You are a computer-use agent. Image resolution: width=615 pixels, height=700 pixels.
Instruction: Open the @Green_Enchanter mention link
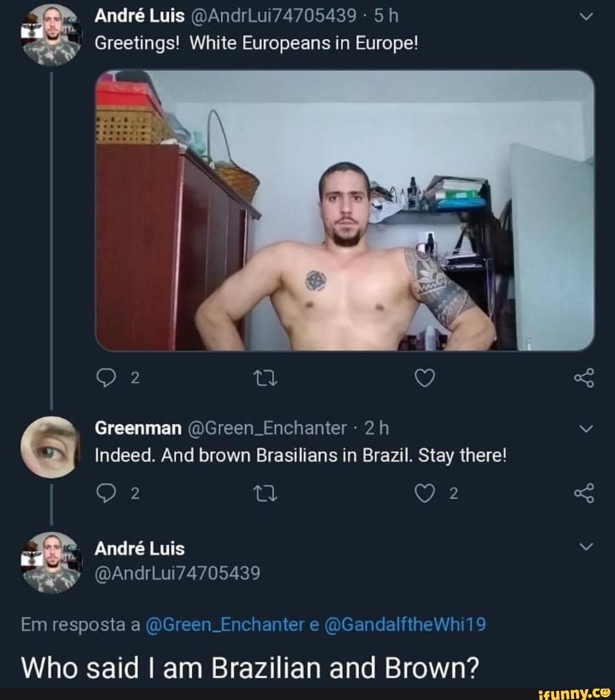225,625
